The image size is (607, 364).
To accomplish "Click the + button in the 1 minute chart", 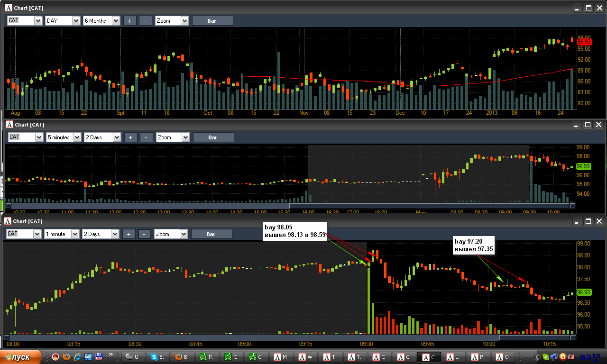I will pyautogui.click(x=129, y=234).
